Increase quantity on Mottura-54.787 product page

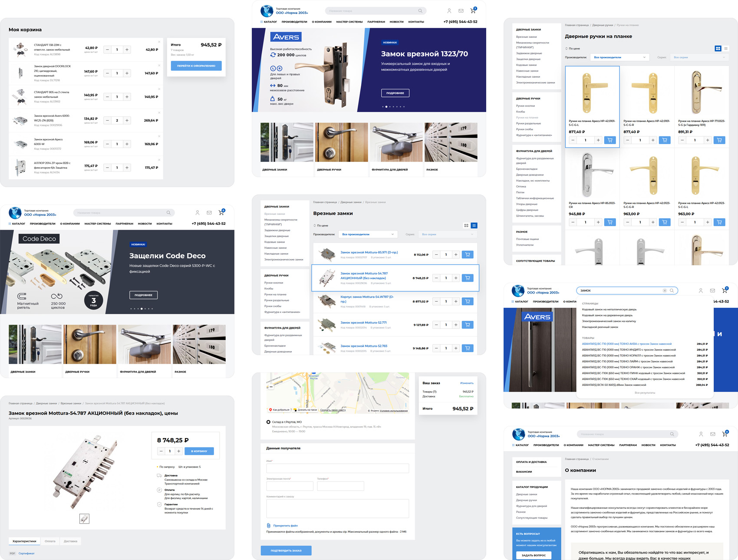(178, 451)
